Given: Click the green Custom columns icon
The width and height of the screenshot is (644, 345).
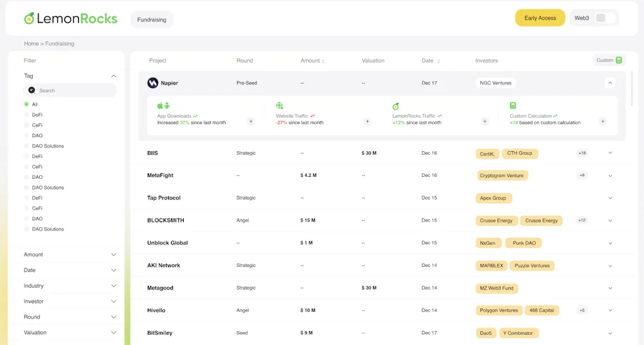Looking at the screenshot, I should 619,60.
